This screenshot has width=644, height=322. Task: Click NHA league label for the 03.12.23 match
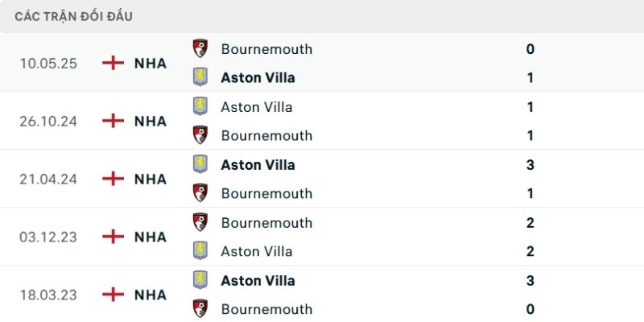point(151,237)
